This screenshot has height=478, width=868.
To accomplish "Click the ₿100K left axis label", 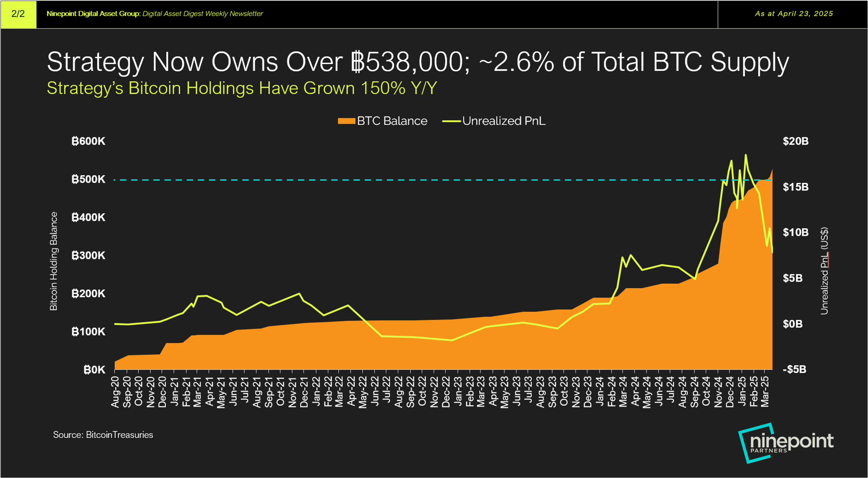I will 88,332.
